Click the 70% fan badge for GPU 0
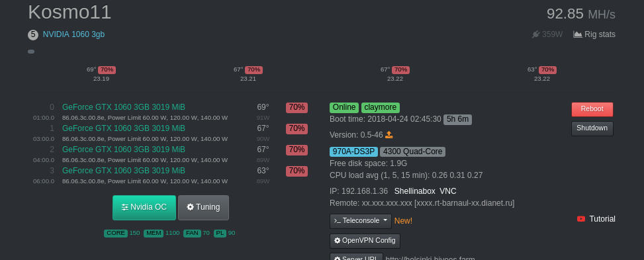 pyautogui.click(x=297, y=108)
